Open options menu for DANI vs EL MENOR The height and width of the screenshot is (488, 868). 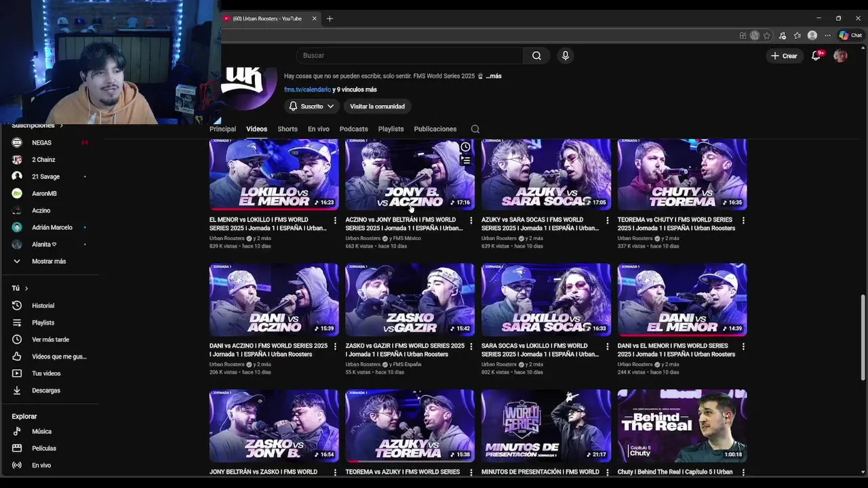click(x=743, y=346)
